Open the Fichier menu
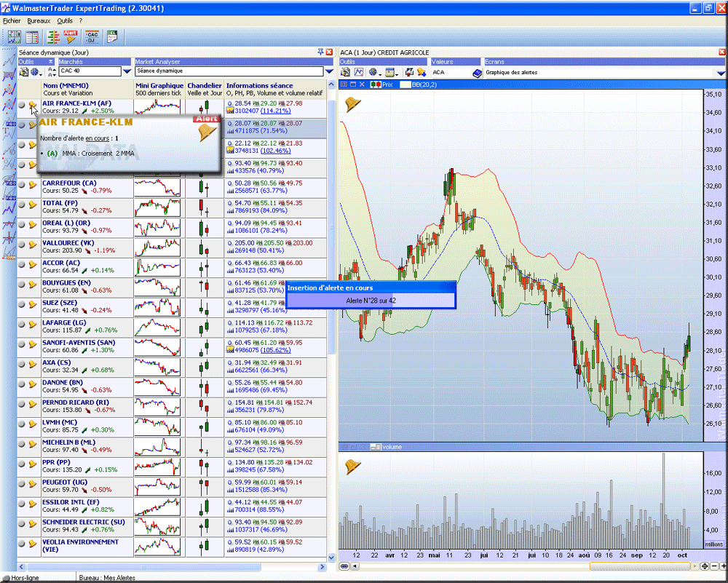728x583 pixels. 12,21
